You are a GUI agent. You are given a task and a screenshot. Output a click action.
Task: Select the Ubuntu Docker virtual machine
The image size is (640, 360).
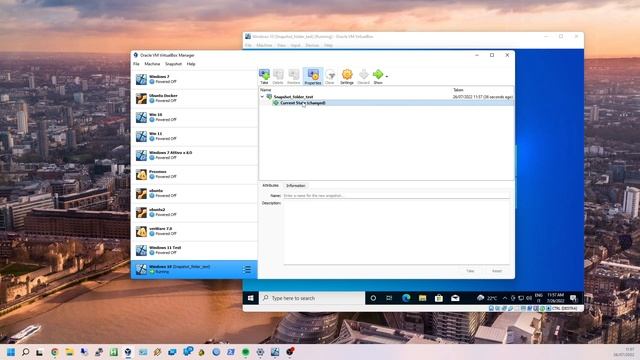pos(194,98)
